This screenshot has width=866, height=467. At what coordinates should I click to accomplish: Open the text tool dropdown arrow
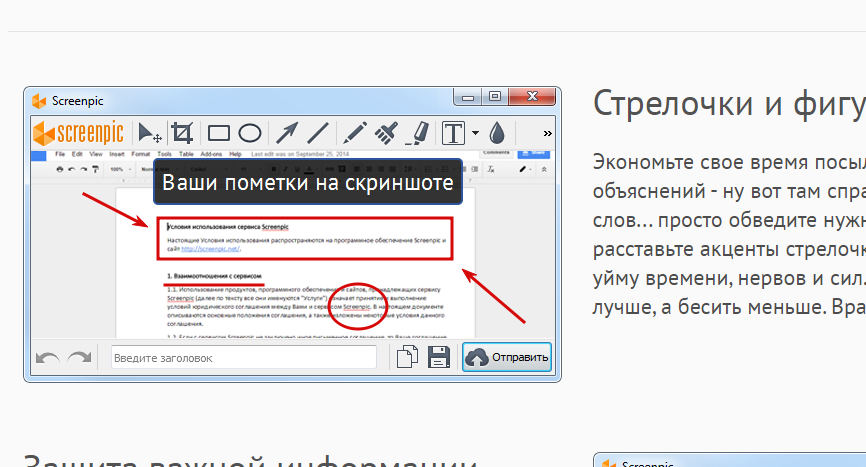[476, 133]
